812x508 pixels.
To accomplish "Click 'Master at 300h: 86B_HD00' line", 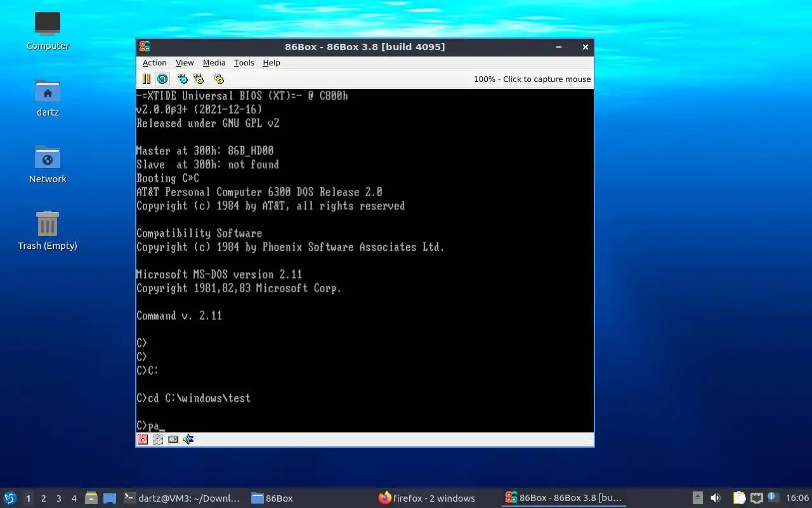I will click(x=205, y=150).
